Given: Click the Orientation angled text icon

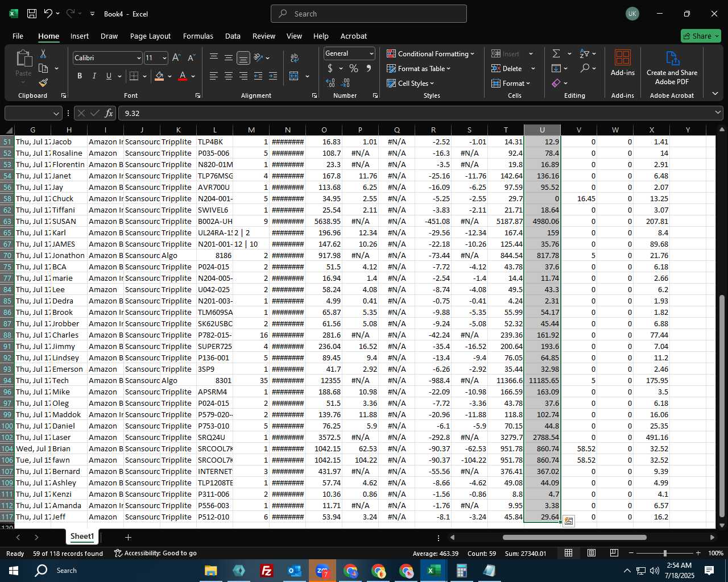Looking at the screenshot, I should click(258, 58).
